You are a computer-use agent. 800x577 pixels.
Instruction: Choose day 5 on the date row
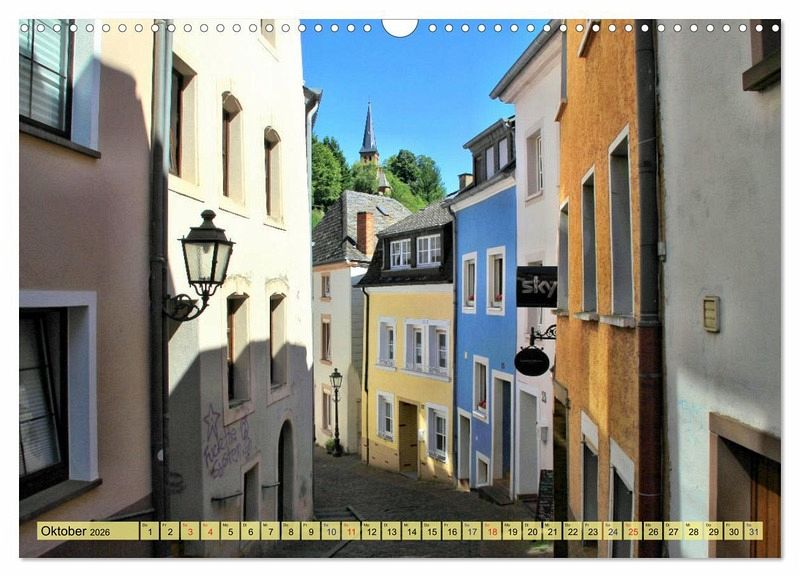click(x=230, y=531)
